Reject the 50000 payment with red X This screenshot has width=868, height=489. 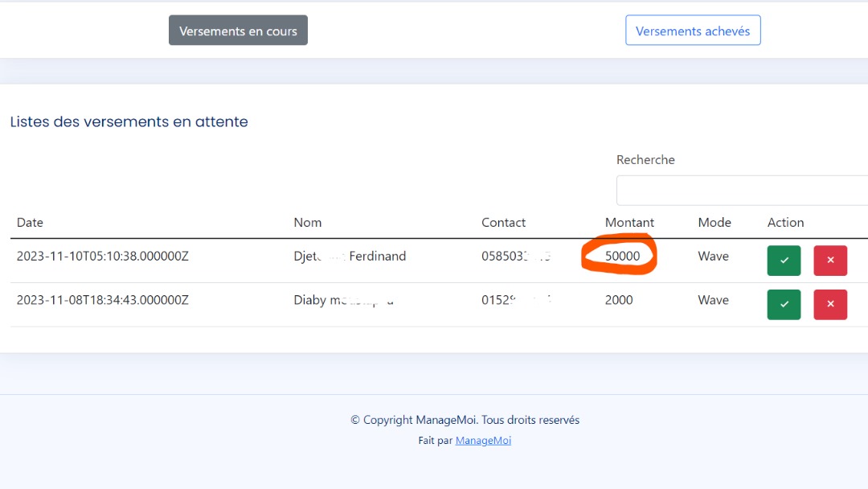click(x=830, y=261)
